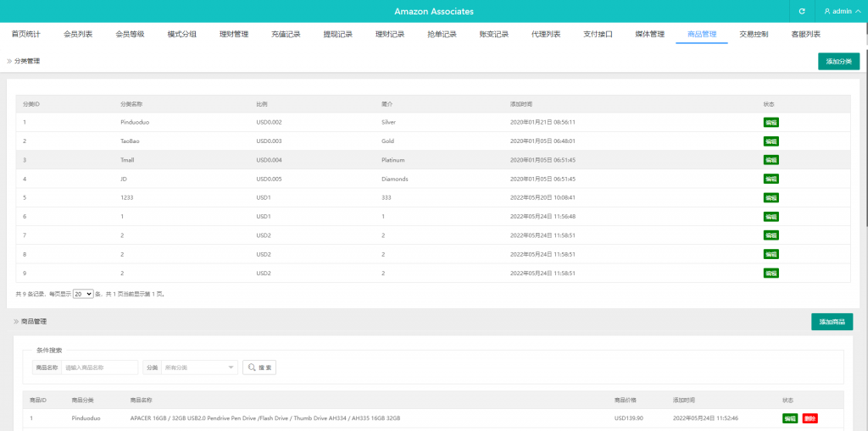The width and height of the screenshot is (868, 431).
Task: Click the refresh icon in top bar
Action: (802, 11)
